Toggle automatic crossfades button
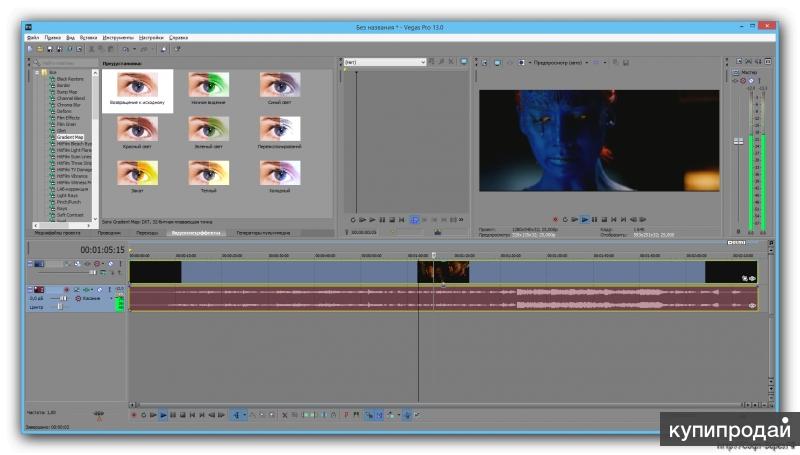The width and height of the screenshot is (800, 455). (x=380, y=415)
